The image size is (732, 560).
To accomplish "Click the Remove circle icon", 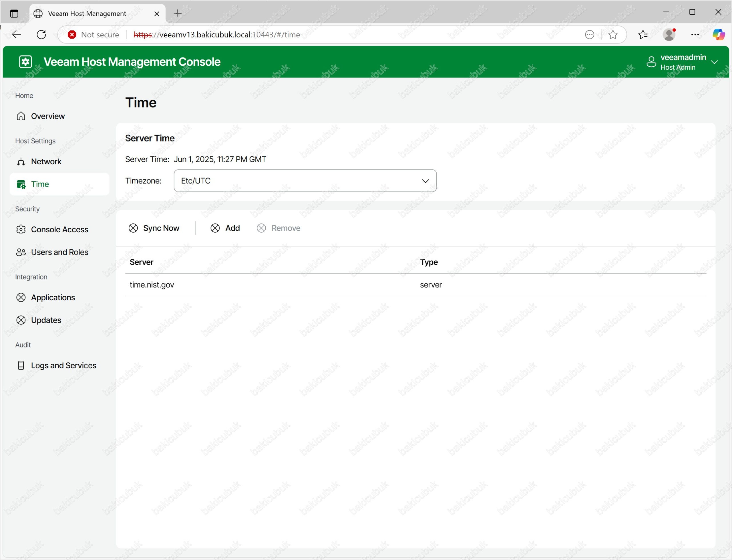I will pyautogui.click(x=261, y=228).
